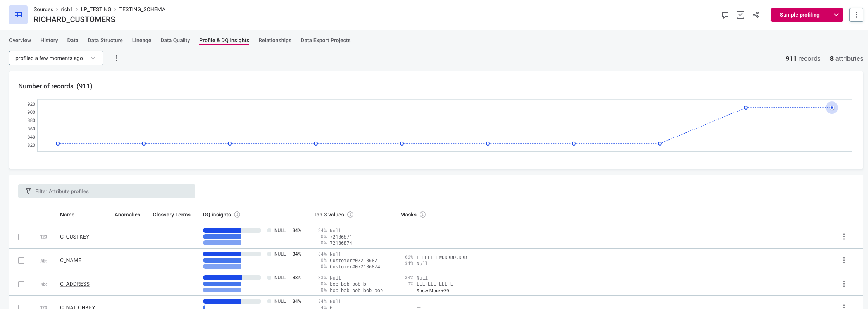The height and width of the screenshot is (309, 868).
Task: Click the share icon in header
Action: click(756, 15)
